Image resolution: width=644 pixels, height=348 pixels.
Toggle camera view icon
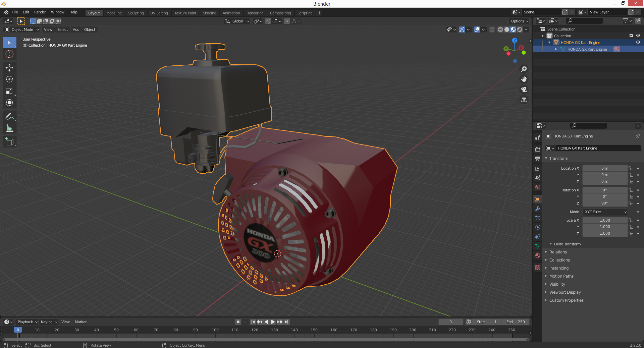tap(524, 90)
